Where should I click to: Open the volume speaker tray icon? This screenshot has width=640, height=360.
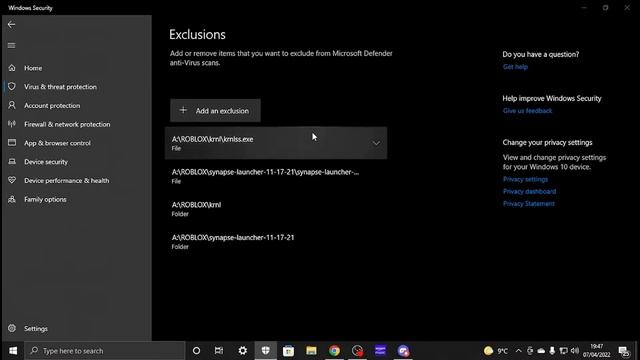(x=575, y=351)
